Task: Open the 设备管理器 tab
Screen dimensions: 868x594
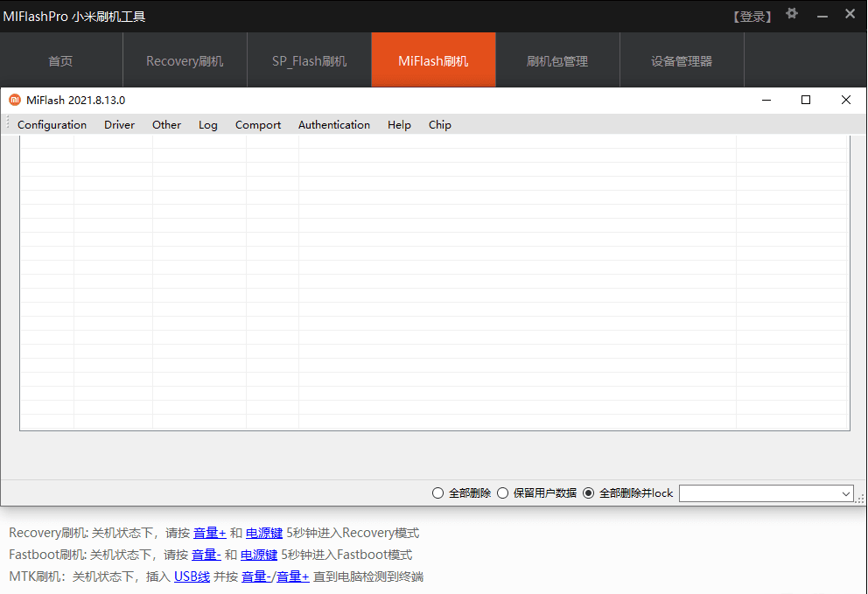Action: pos(682,59)
